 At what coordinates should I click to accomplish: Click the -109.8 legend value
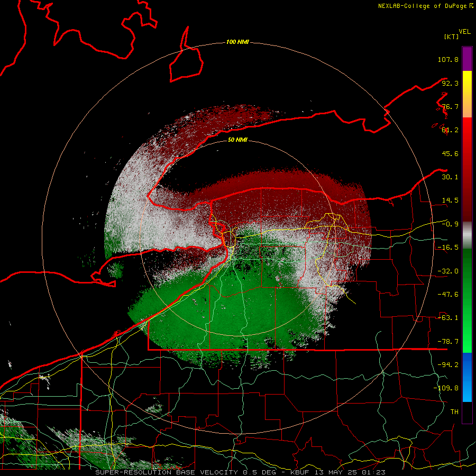[x=446, y=388]
